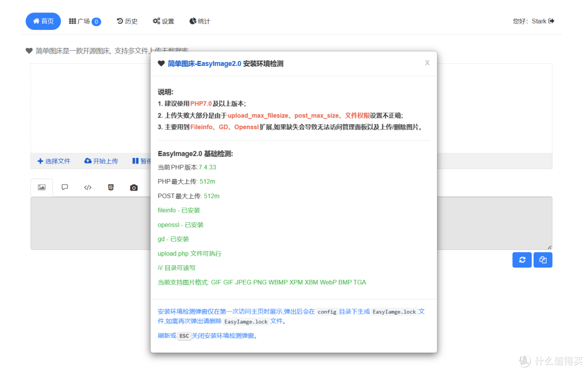This screenshot has height=373, width=588.
Task: Click the heart icon before 简单图床 description
Action: pyautogui.click(x=29, y=51)
